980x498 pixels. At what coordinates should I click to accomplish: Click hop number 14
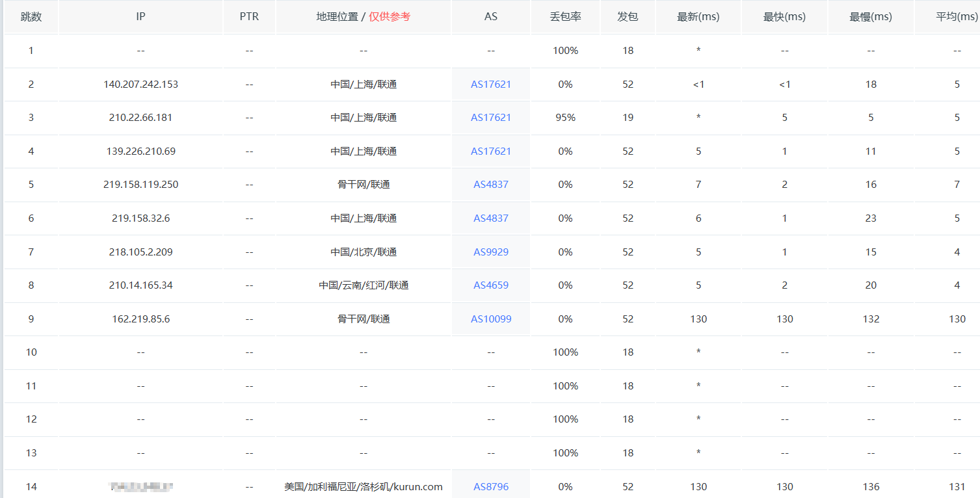[x=31, y=487]
